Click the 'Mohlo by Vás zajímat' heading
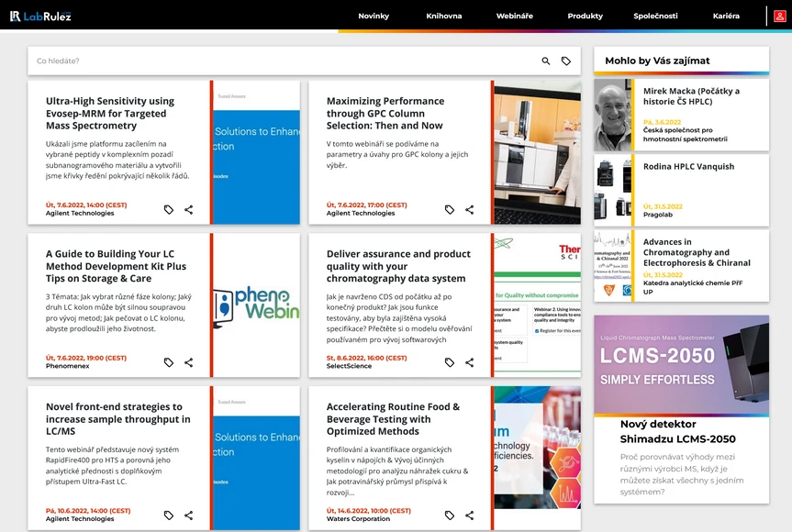The image size is (792, 532). click(x=657, y=61)
